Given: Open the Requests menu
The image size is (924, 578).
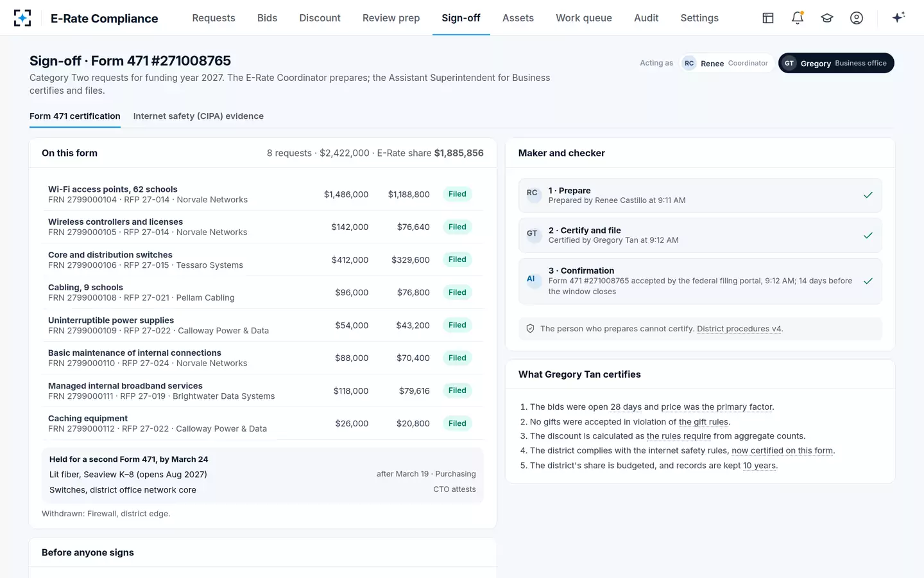Looking at the screenshot, I should [x=214, y=18].
